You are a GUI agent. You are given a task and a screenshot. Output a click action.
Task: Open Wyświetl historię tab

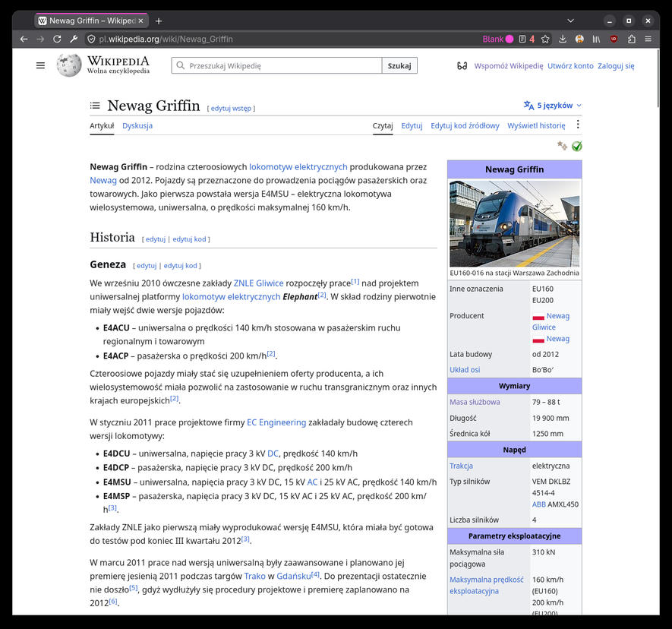(536, 125)
